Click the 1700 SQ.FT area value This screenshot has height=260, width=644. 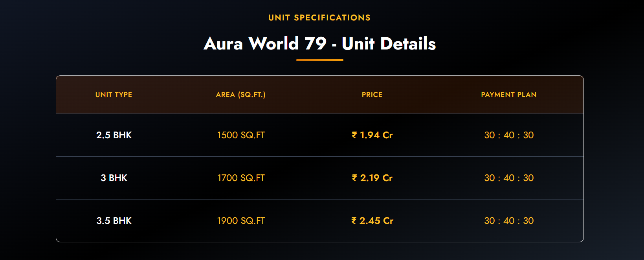(x=241, y=178)
